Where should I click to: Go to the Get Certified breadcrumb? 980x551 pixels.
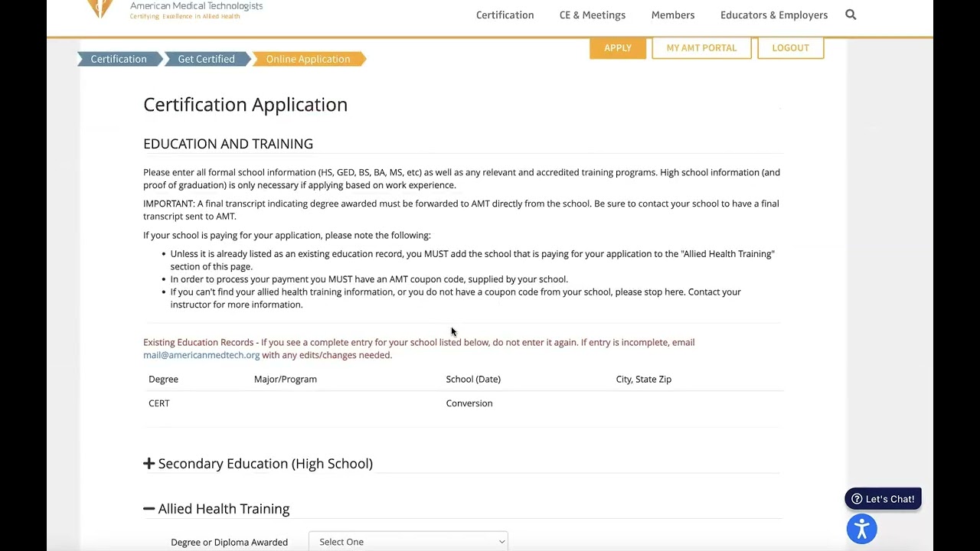[x=207, y=59]
